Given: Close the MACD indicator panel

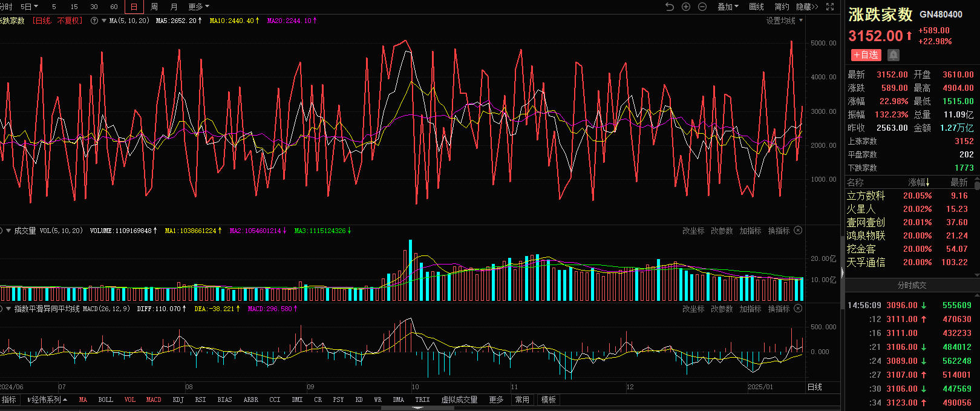Looking at the screenshot, I should pos(798,309).
